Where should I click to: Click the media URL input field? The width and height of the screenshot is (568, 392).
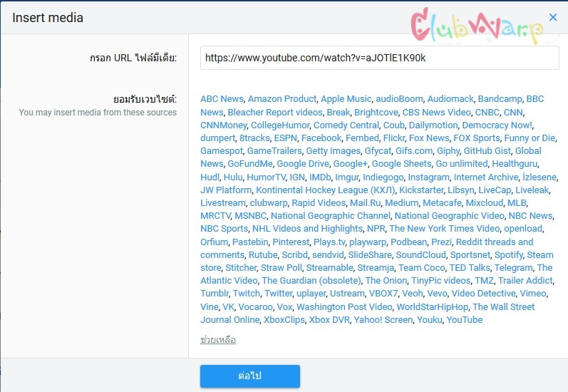coord(380,58)
